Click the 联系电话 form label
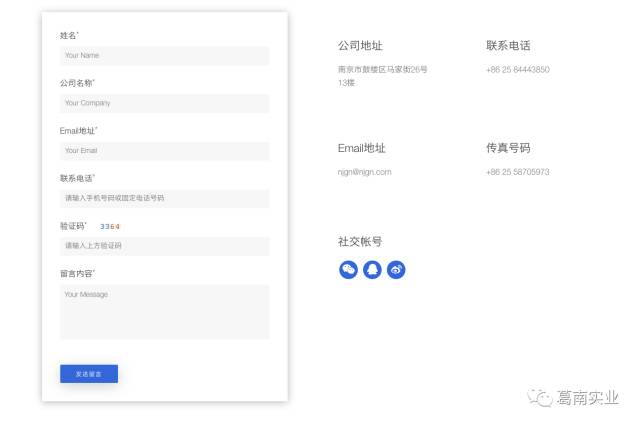 coord(77,178)
